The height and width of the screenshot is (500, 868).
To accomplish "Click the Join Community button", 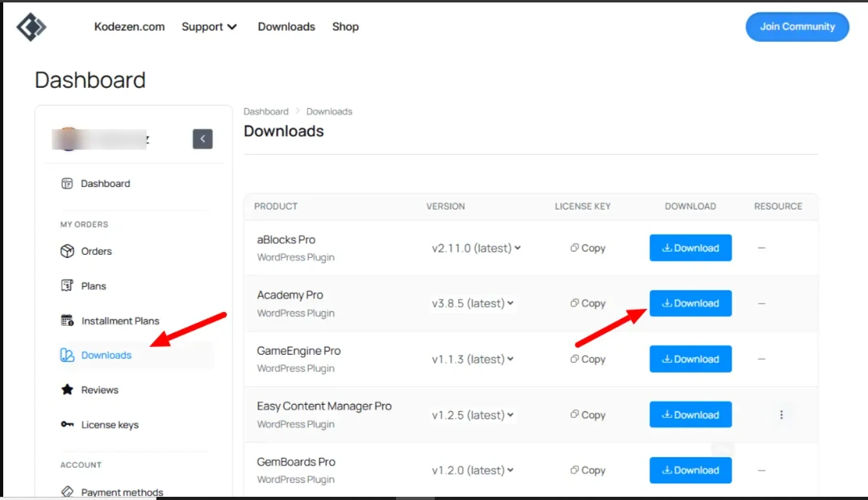I will coord(797,27).
